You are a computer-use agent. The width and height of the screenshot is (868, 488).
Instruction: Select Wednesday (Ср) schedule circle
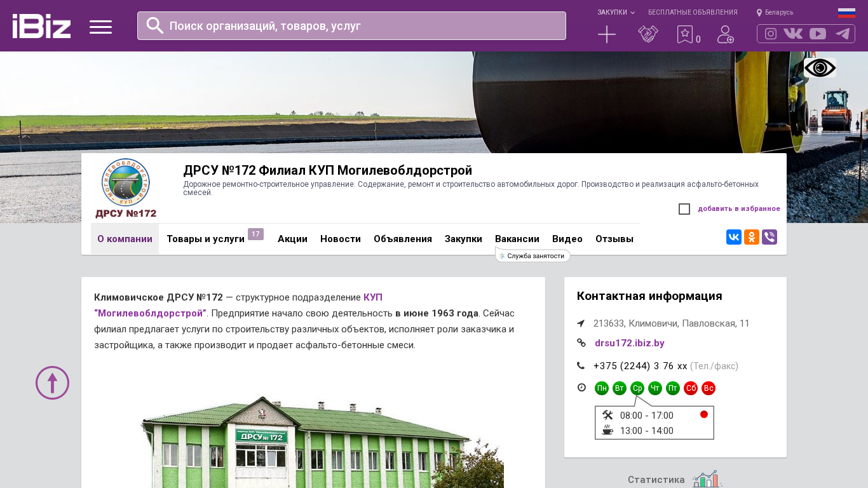click(637, 388)
